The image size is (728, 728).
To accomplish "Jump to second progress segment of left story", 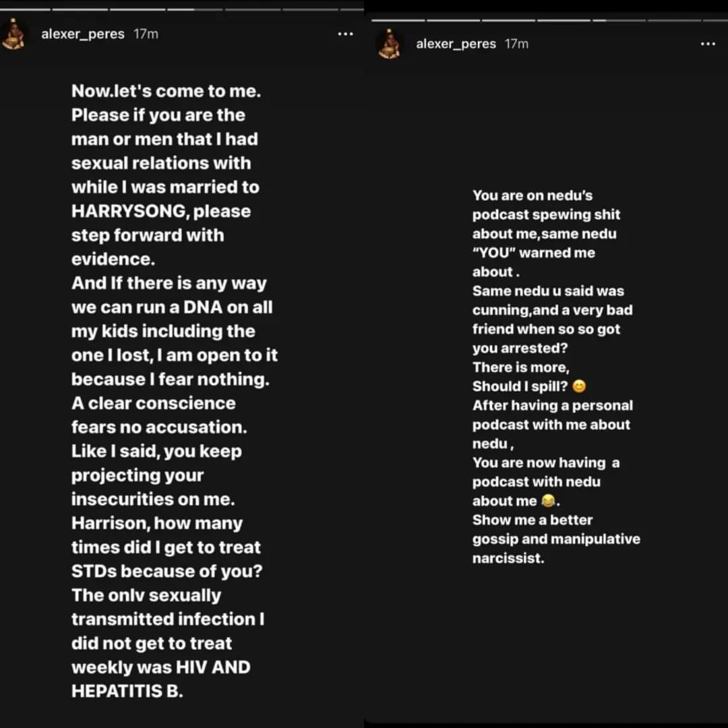I will tap(80, 9).
